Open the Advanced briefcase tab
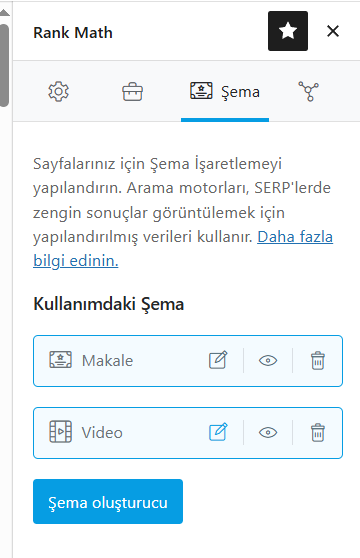Screen dimensions: 360x558 click(x=133, y=92)
